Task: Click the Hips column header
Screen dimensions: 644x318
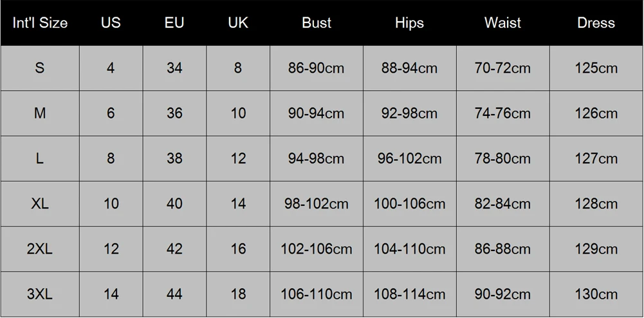Action: [409, 23]
